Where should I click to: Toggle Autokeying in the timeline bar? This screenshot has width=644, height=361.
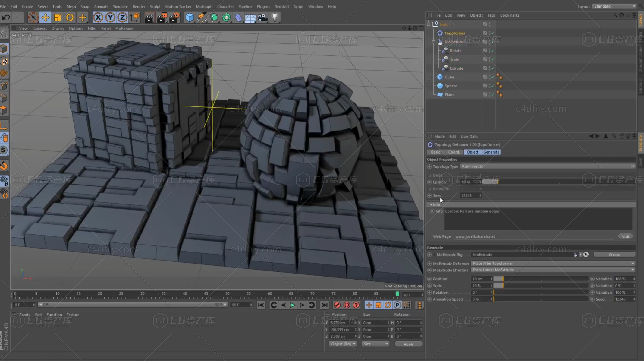(347, 305)
